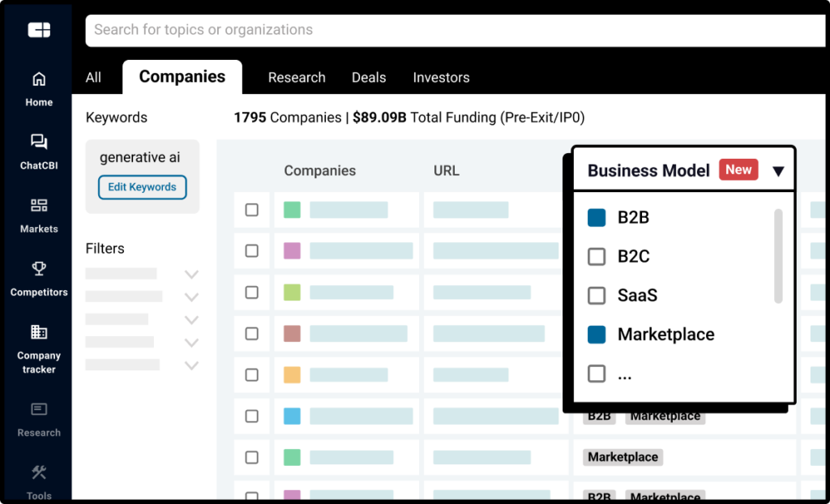This screenshot has height=504, width=830.
Task: Expand the last filter chevron under Filters
Action: (x=191, y=365)
